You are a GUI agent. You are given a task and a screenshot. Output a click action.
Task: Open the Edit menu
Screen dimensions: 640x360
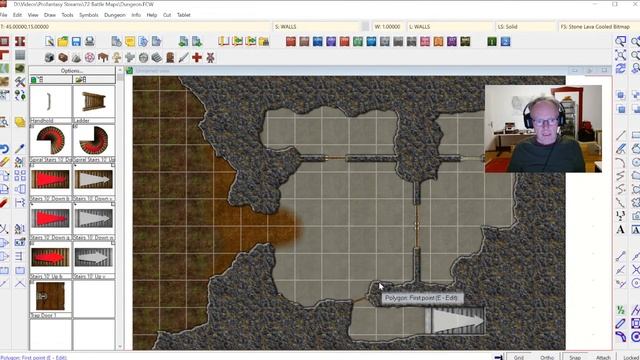[x=17, y=15]
